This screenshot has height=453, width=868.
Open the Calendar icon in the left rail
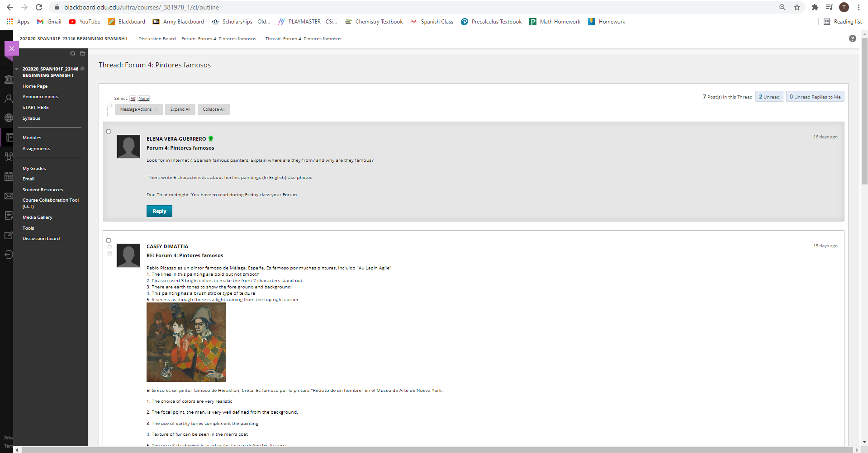tap(9, 176)
